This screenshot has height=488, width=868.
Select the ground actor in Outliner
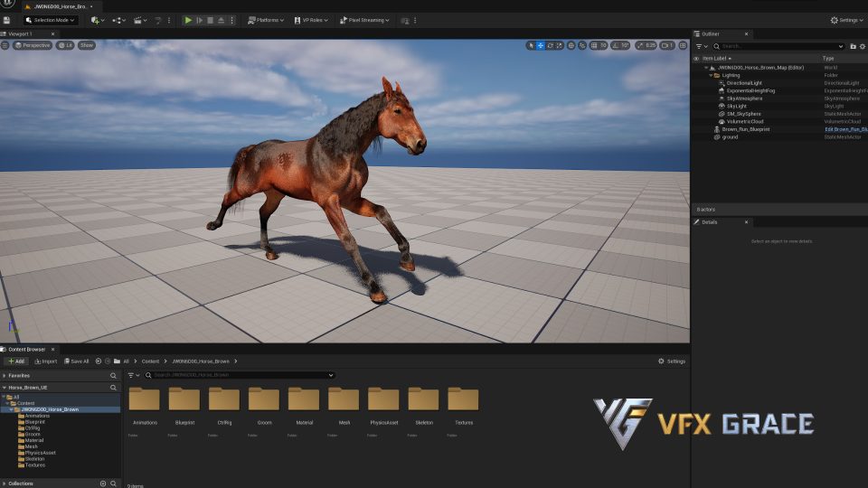[x=730, y=137]
